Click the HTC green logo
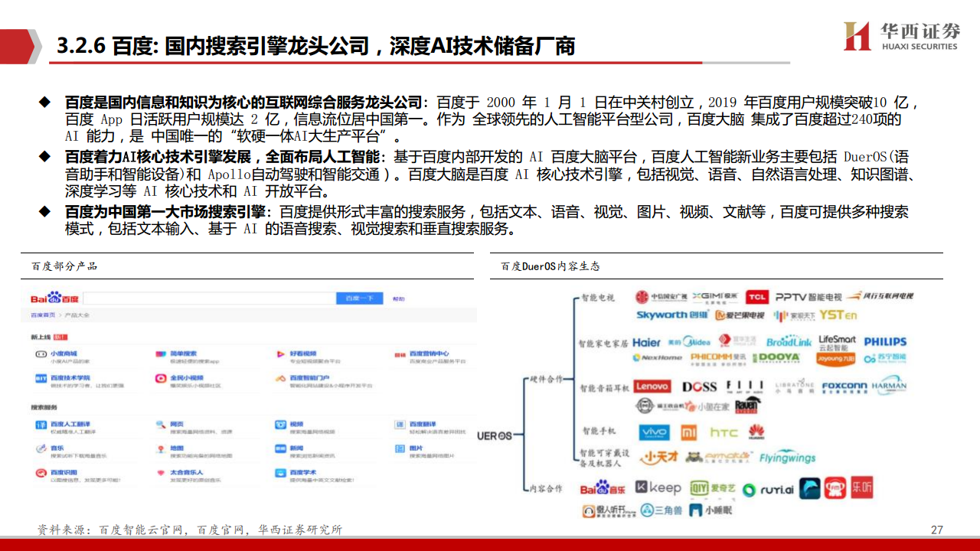The height and width of the screenshot is (551, 980). pyautogui.click(x=724, y=433)
